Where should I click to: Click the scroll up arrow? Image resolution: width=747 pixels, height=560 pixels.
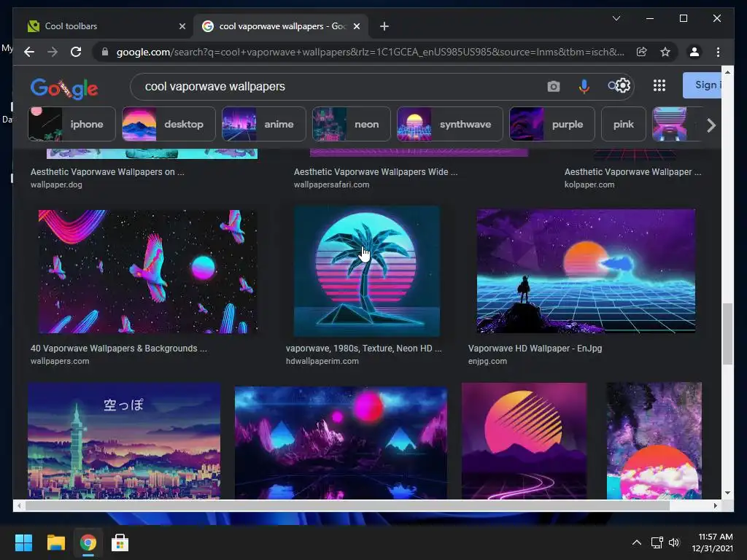727,72
